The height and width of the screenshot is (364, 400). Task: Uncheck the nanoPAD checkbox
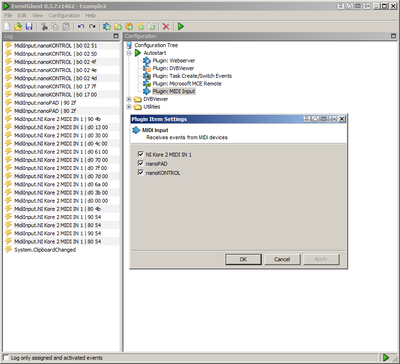pyautogui.click(x=141, y=164)
